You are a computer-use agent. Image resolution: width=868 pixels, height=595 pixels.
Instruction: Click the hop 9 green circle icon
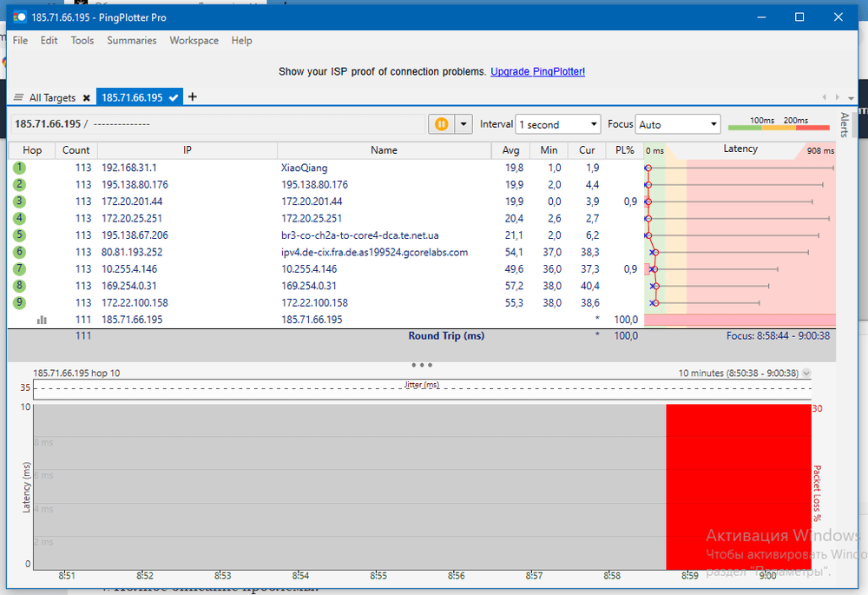click(x=19, y=302)
